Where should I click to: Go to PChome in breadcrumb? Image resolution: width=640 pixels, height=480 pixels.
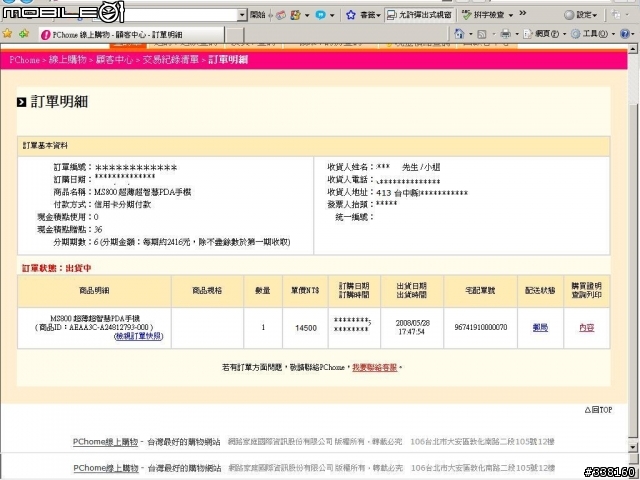24,60
